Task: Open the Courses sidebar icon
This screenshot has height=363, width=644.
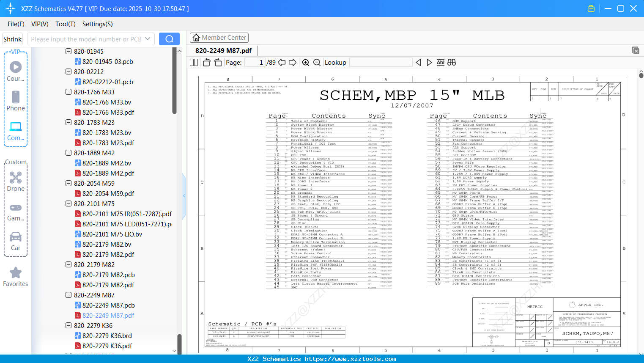Action: point(16,71)
